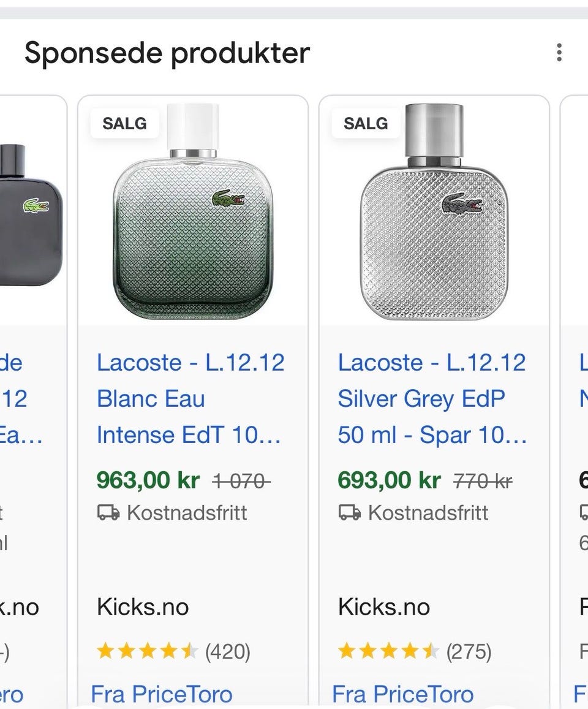588x709 pixels.
Task: Open Lacoste L.12.12 Blanc Eau Intense link
Action: point(190,399)
